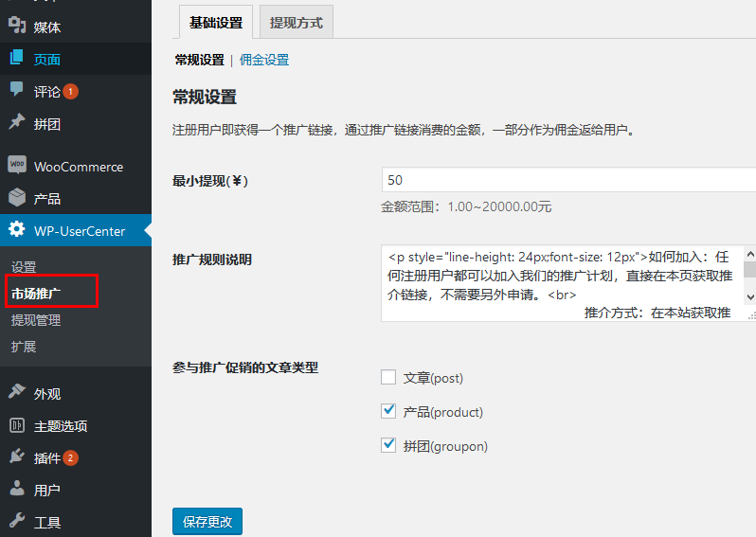Click the Pages (页面) icon in sidebar
Image resolution: width=756 pixels, height=537 pixels.
(x=17, y=58)
